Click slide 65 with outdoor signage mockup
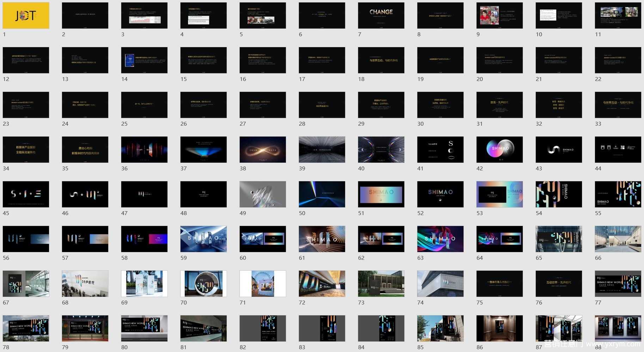This screenshot has width=644, height=352. [x=559, y=239]
